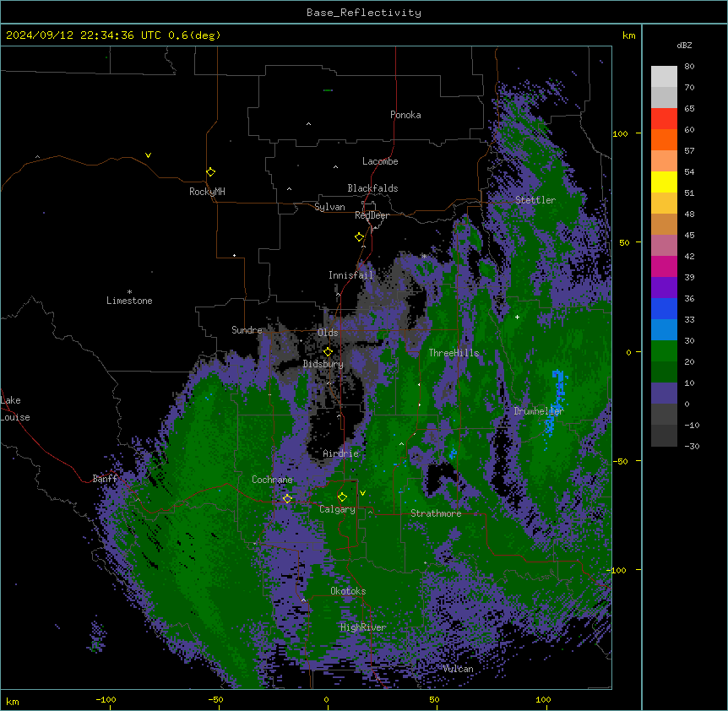
Task: Click the RedDeer label
Action: [372, 215]
